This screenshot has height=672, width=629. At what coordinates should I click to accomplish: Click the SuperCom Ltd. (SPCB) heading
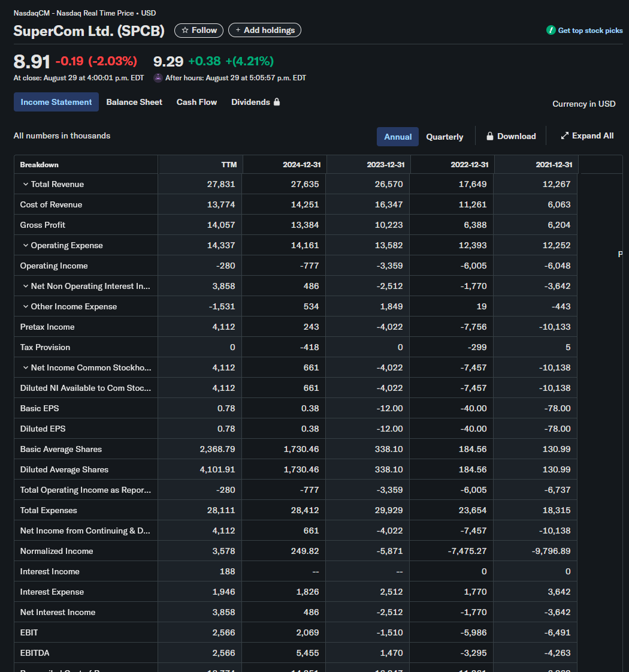coord(89,31)
